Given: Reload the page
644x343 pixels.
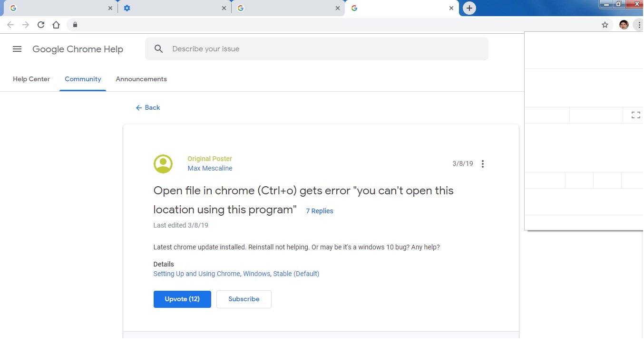Looking at the screenshot, I should [x=41, y=25].
